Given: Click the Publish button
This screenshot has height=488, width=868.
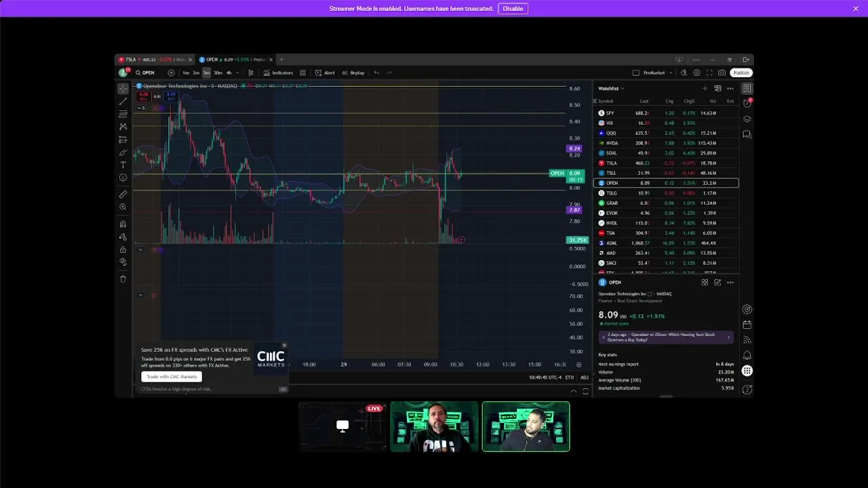Looking at the screenshot, I should [741, 73].
